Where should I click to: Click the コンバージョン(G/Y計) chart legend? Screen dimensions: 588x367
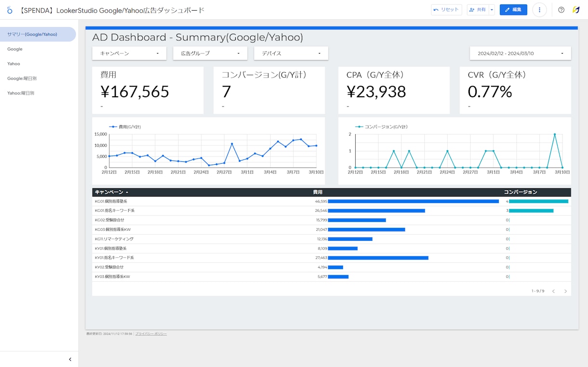pos(381,127)
